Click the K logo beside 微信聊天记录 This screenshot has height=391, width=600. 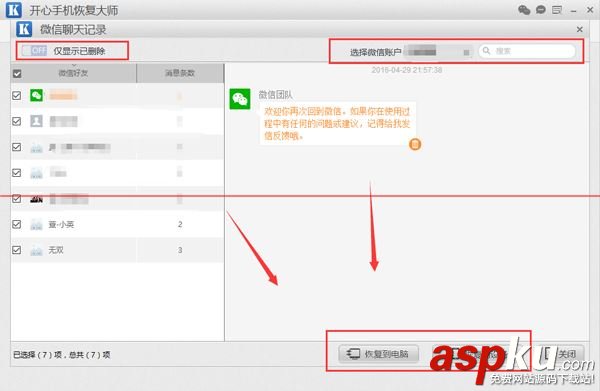tap(24, 29)
